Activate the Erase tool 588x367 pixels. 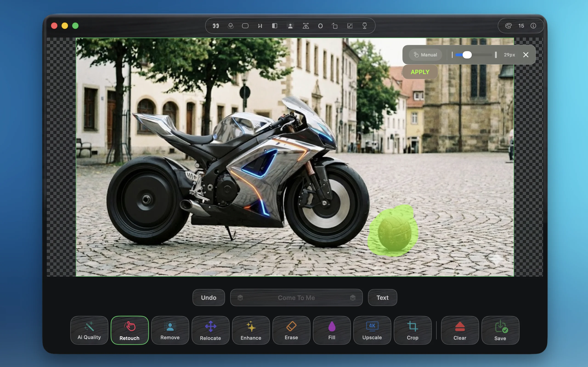click(291, 330)
